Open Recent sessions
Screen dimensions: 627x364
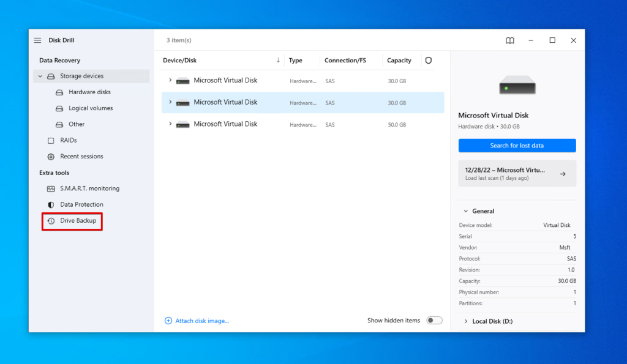pos(81,156)
